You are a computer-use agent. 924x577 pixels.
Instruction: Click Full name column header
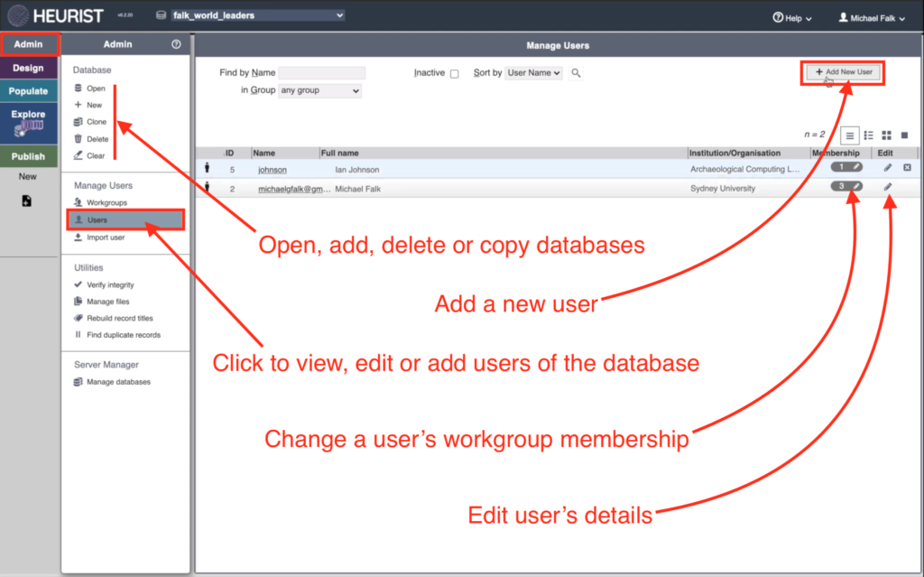339,153
